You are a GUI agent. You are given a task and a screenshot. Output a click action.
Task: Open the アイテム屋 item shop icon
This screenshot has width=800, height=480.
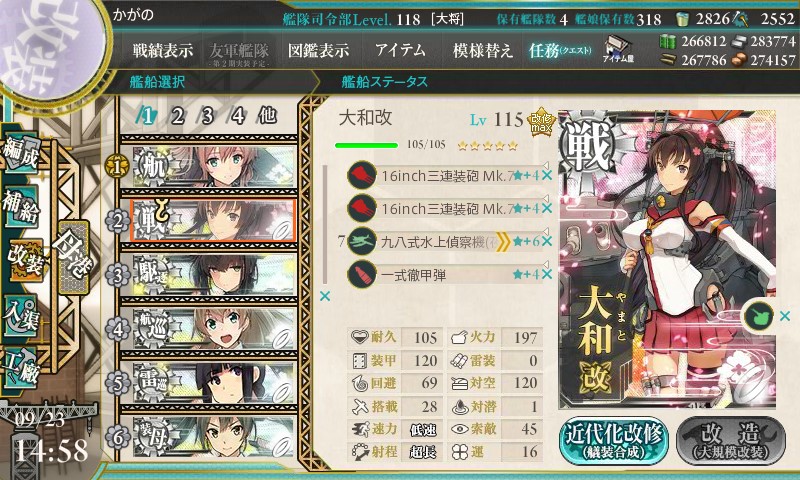618,49
